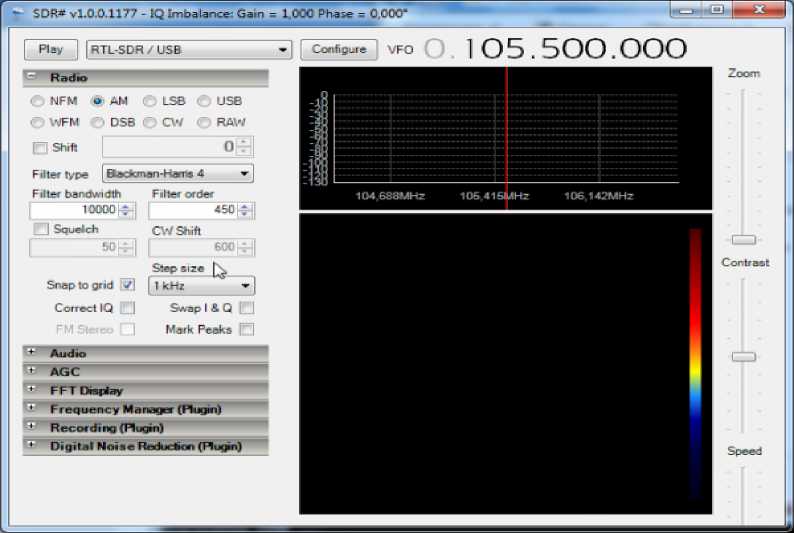Toggle the Squelch checkbox
Viewport: 794px width, 533px height.
[40, 230]
